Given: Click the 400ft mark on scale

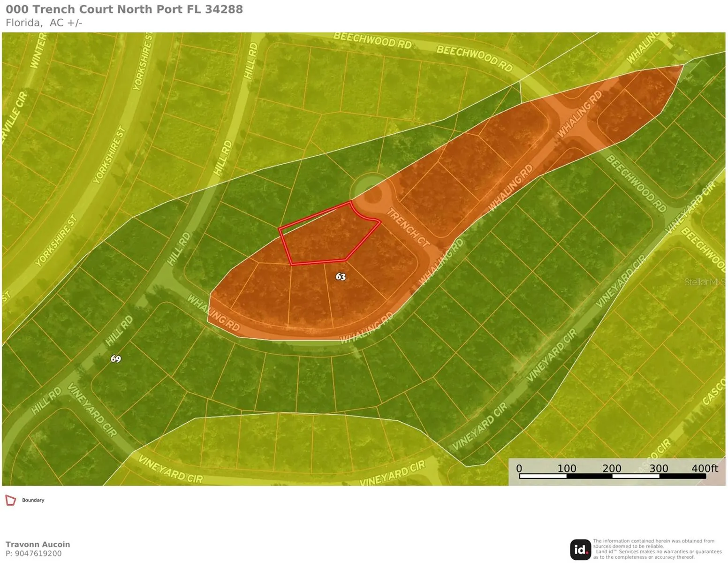Looking at the screenshot, I should click(704, 468).
